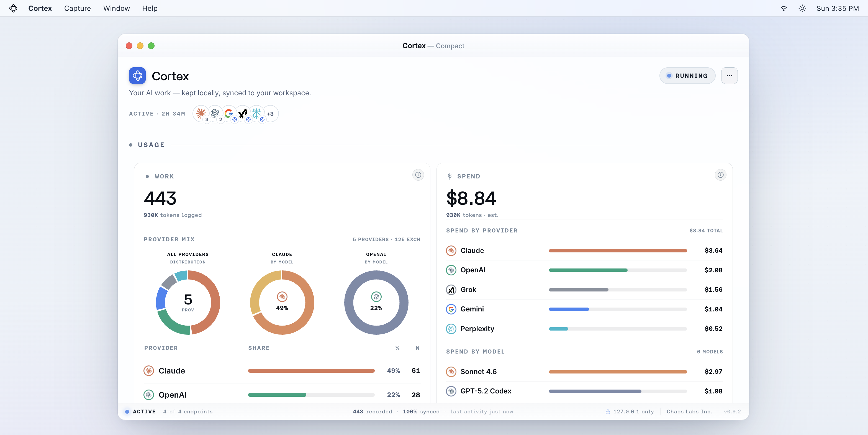The height and width of the screenshot is (435, 868).
Task: Click the Claude icon inside the 49% donut
Action: [282, 297]
